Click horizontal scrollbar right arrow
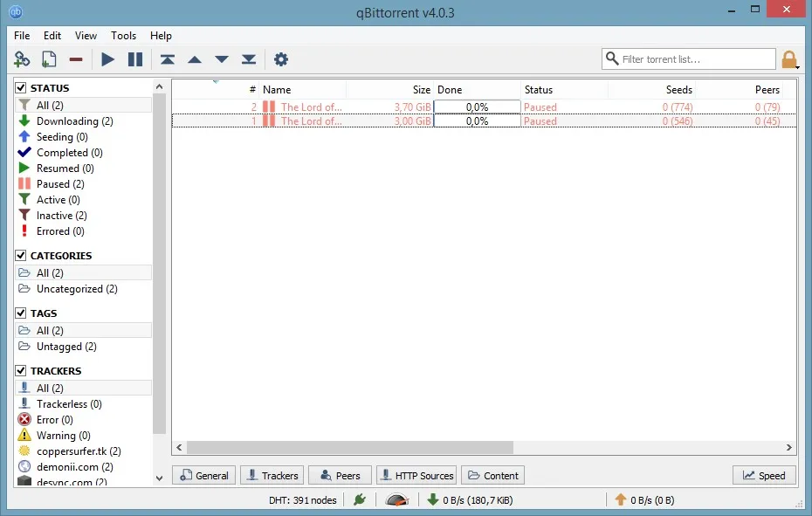 [788, 447]
